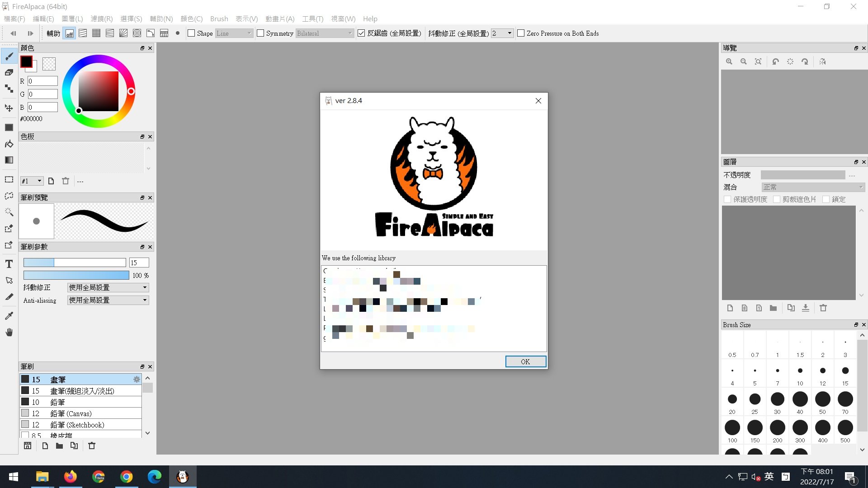Viewport: 868px width, 488px height.
Task: Open the 編輯(E) menu
Action: [x=43, y=19]
